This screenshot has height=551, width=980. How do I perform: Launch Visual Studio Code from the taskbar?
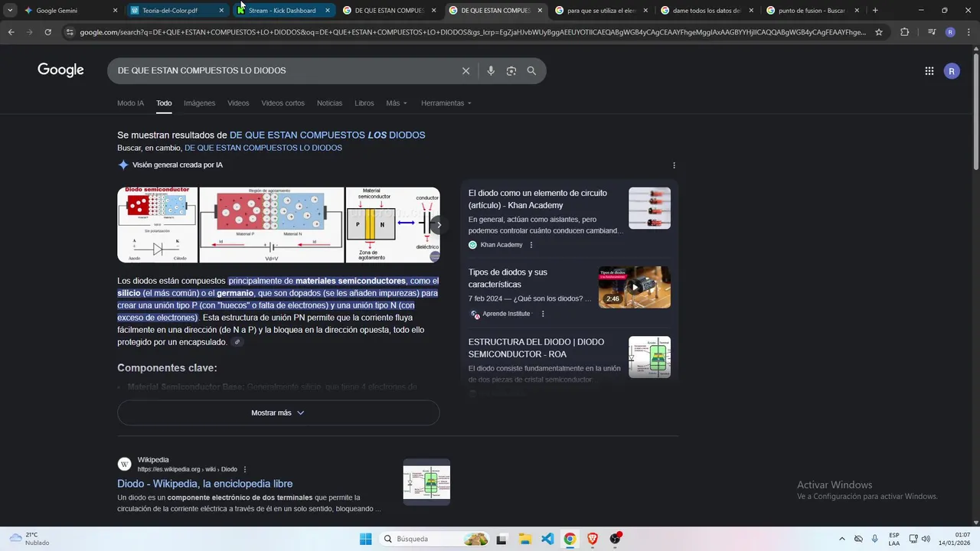pos(547,539)
